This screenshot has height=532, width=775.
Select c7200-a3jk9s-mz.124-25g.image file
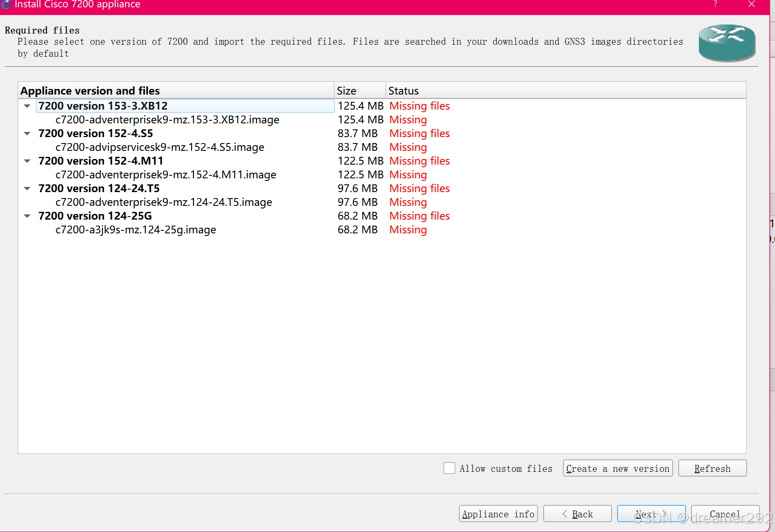(136, 230)
